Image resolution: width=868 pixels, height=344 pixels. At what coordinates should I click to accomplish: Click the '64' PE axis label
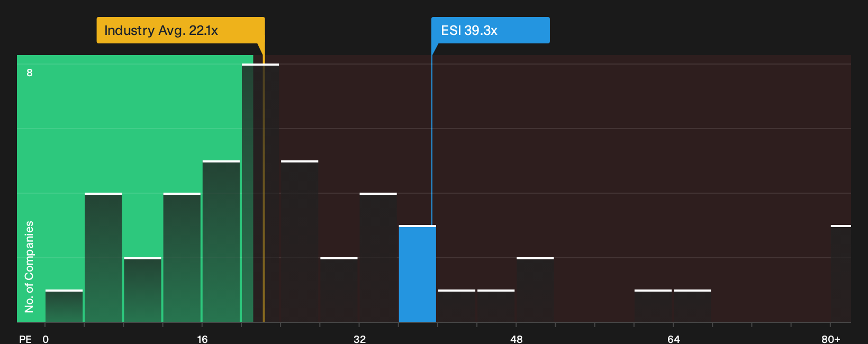(673, 339)
